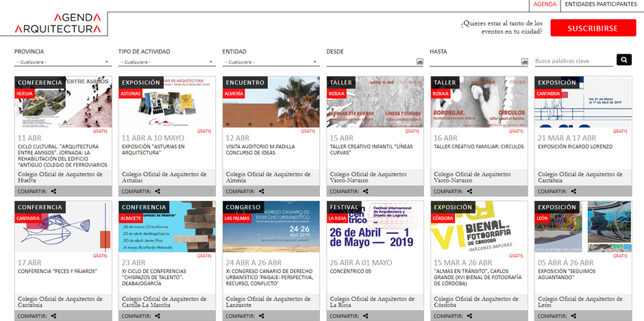Open 'Taller Creativo Familiar: Circulos' title
The image size is (644, 321).
click(x=479, y=147)
